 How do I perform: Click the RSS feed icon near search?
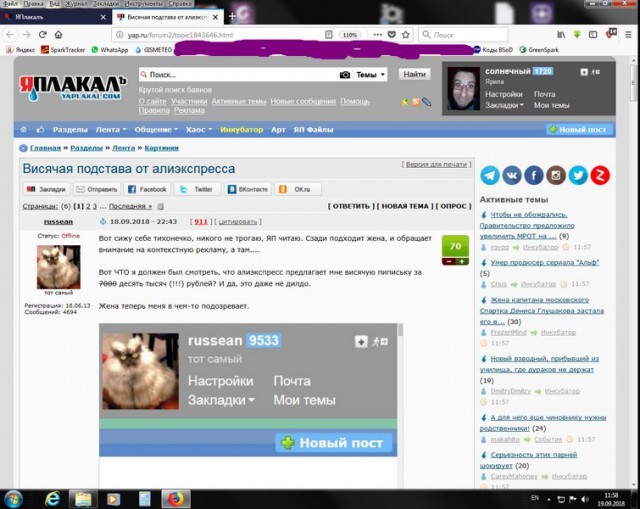[416, 102]
